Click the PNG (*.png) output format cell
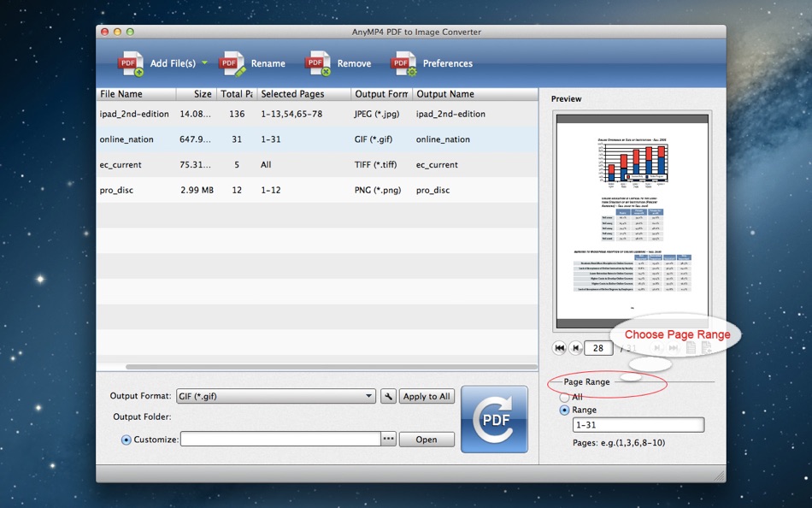Image resolution: width=812 pixels, height=508 pixels. click(x=378, y=190)
